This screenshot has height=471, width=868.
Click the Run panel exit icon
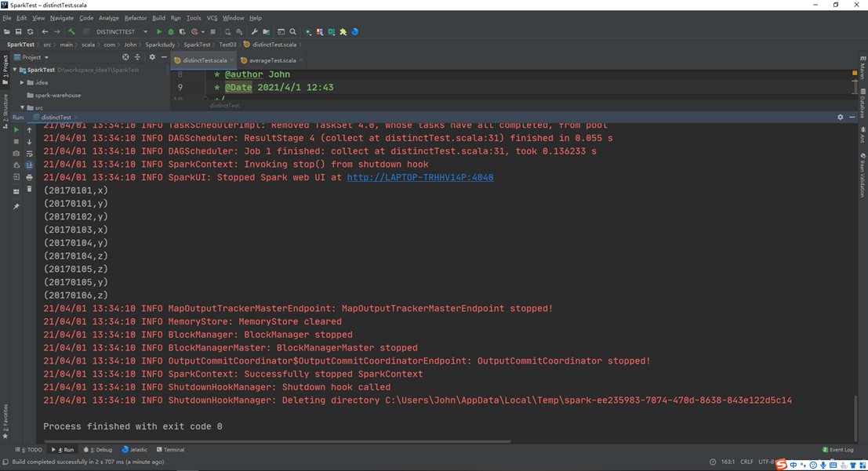(x=16, y=177)
